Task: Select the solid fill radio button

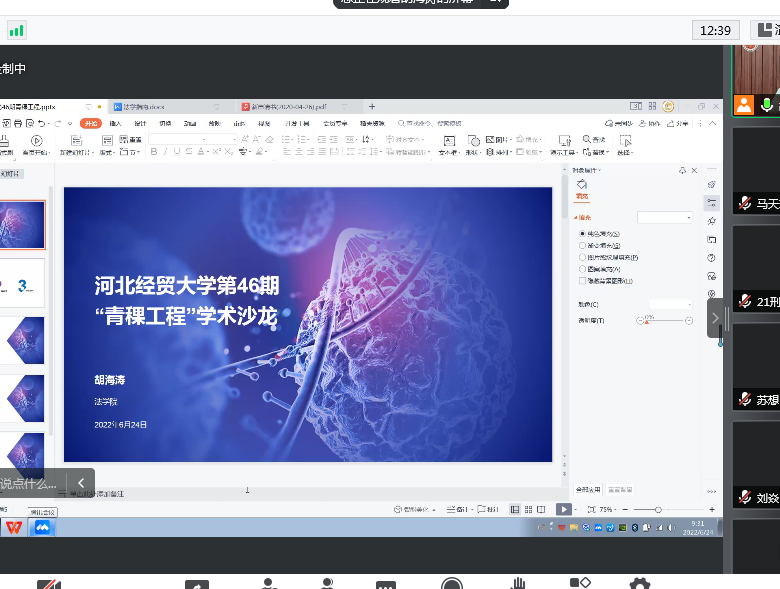Action: pyautogui.click(x=582, y=233)
